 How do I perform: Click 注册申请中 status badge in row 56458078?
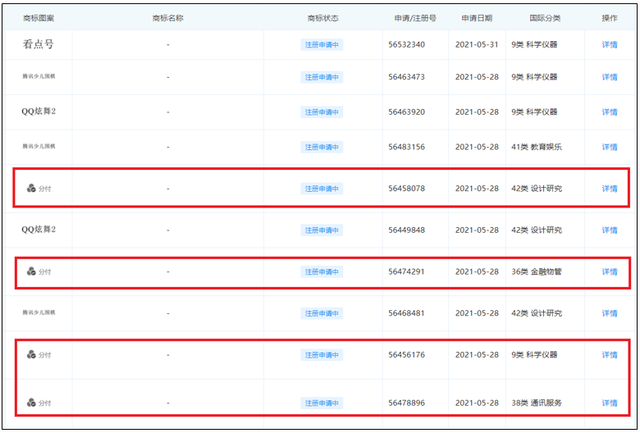click(x=321, y=188)
